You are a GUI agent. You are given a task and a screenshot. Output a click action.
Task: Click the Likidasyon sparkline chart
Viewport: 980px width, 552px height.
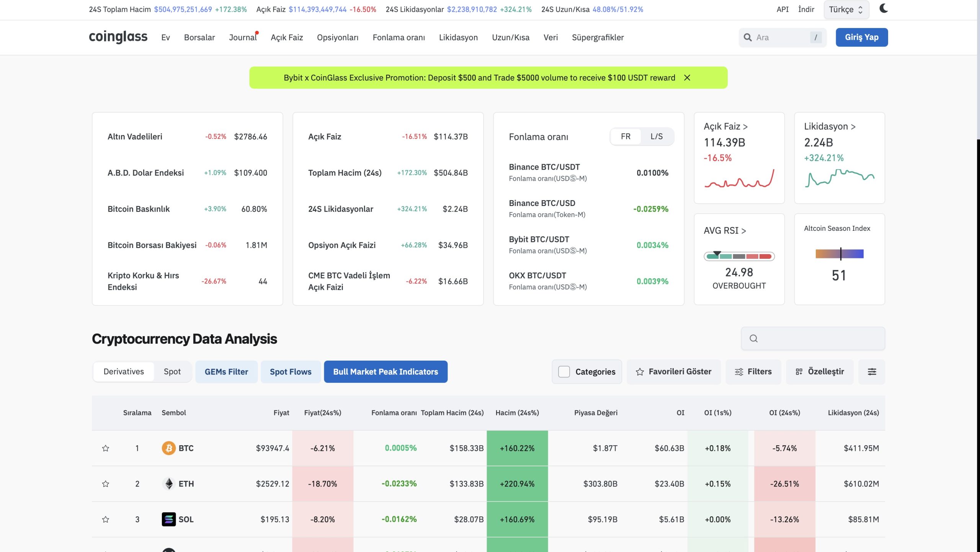click(840, 178)
